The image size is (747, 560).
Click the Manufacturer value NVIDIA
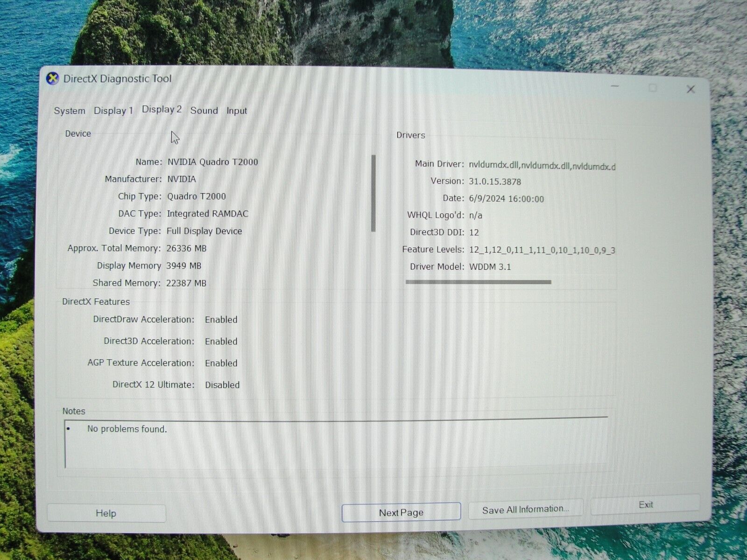[182, 179]
